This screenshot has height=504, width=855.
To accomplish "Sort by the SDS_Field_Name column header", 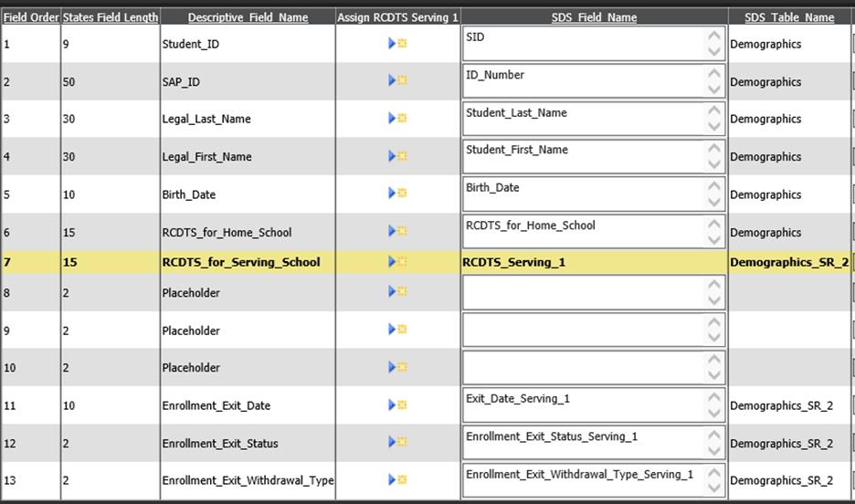I will (x=594, y=17).
